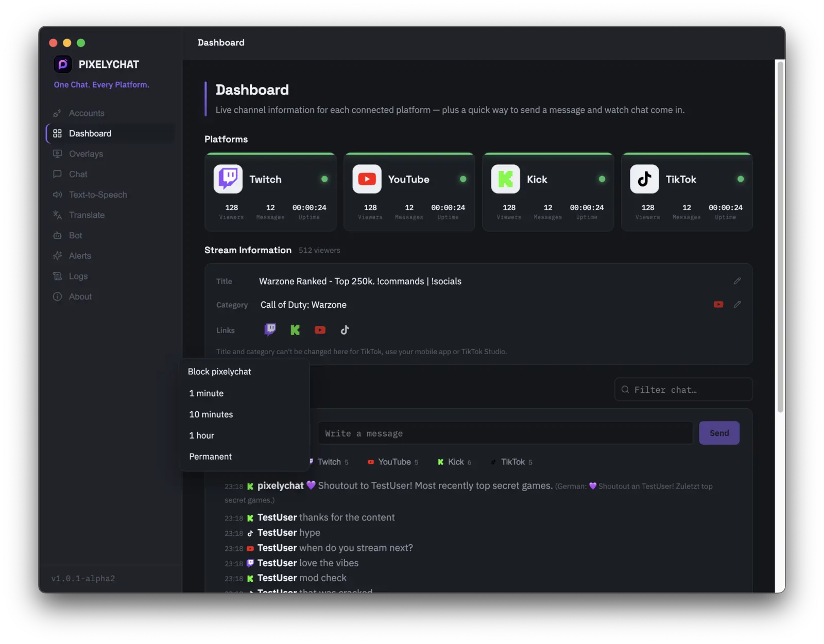824x644 pixels.
Task: Click the PixelyChat logo icon
Action: pos(63,64)
